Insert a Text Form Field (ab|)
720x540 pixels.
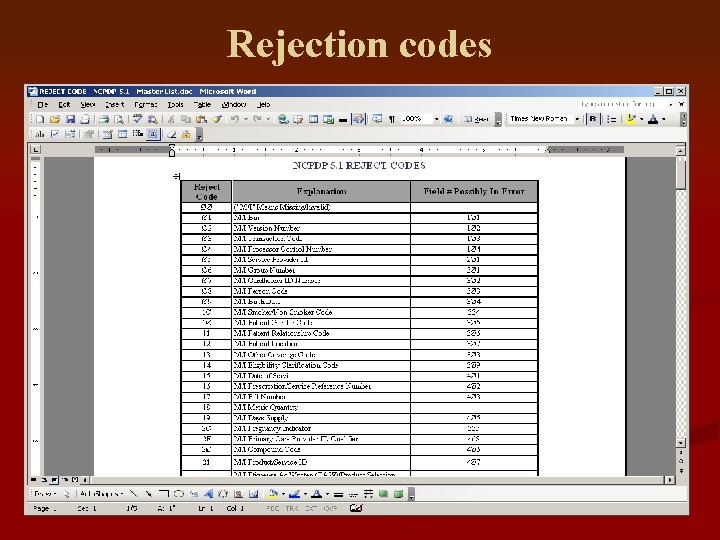[x=40, y=134]
